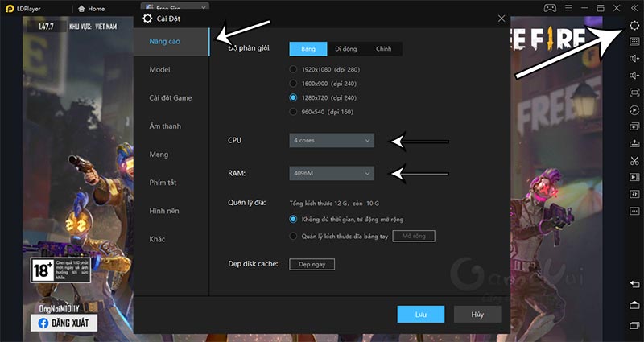Click the sync operations sidebar icon
644x342 pixels.
(x=634, y=194)
